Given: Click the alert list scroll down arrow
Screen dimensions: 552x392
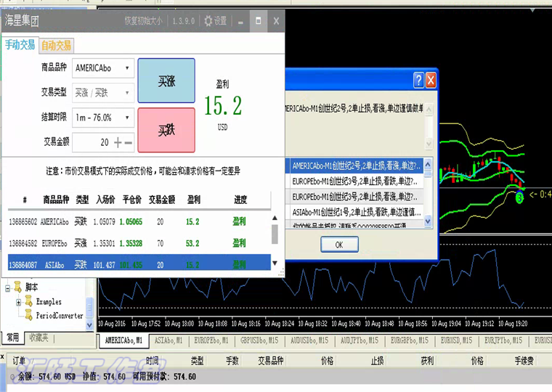Looking at the screenshot, I should [x=428, y=221].
